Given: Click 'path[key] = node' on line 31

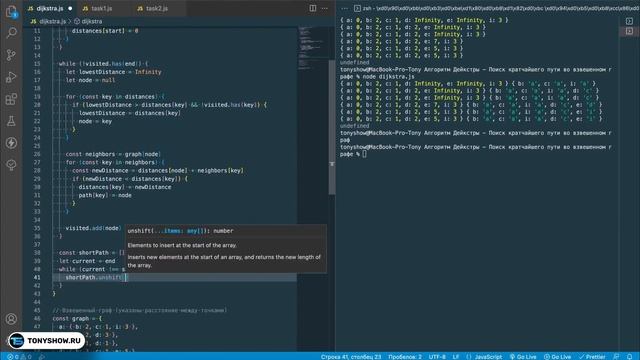Looking at the screenshot, I should [105, 195].
